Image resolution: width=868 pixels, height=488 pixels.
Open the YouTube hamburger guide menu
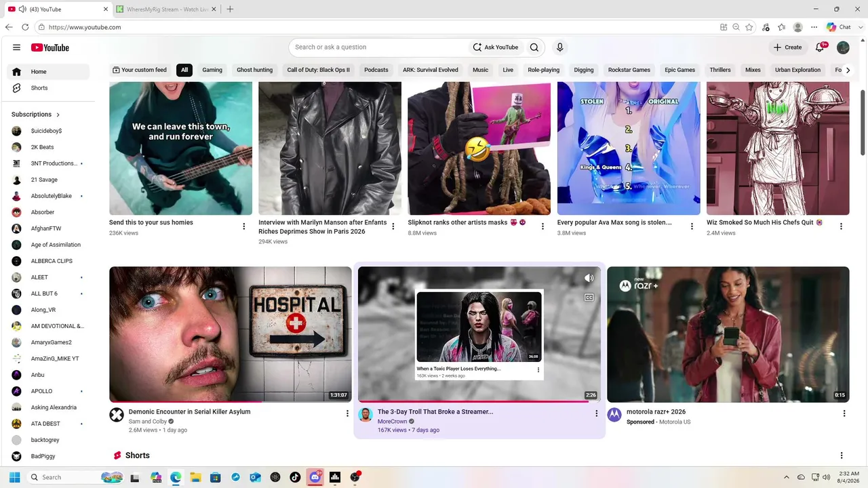point(16,47)
